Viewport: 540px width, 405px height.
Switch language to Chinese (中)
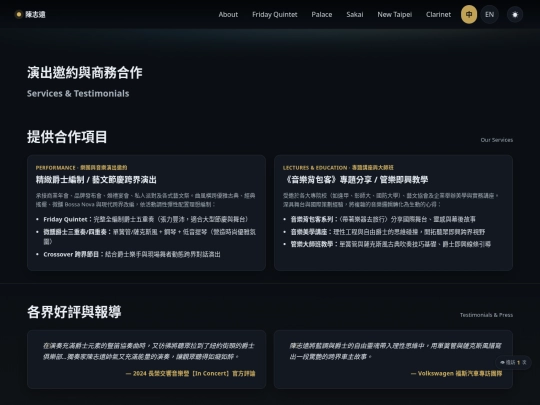click(469, 14)
